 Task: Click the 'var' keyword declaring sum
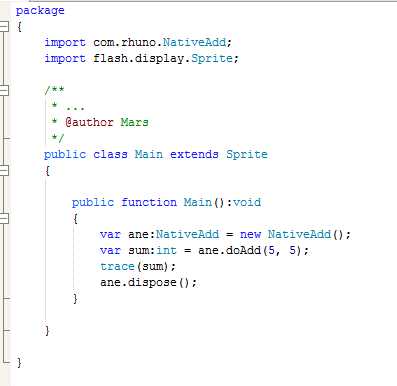[x=110, y=250]
